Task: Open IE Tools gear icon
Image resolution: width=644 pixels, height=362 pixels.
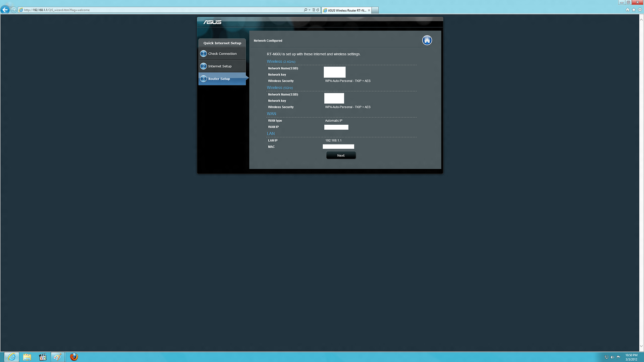Action: click(640, 10)
